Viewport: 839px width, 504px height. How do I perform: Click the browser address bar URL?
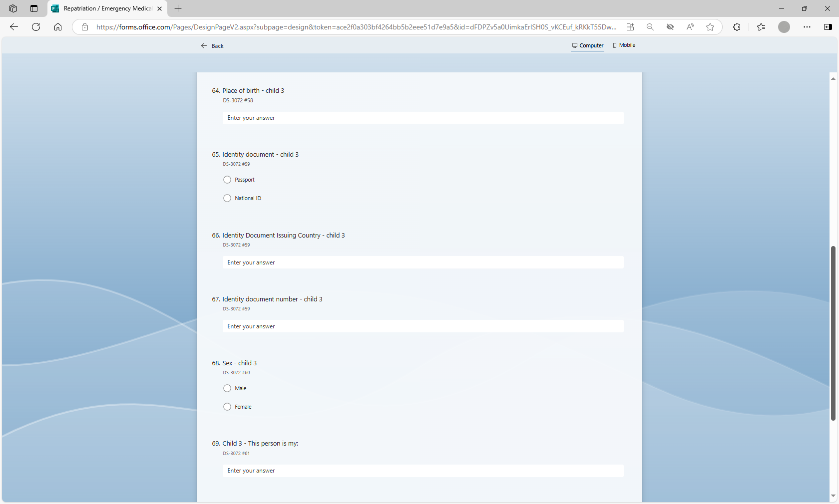[356, 27]
